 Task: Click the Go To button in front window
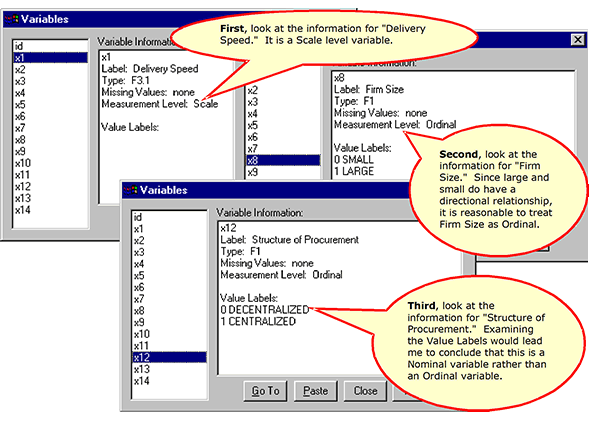point(265,391)
